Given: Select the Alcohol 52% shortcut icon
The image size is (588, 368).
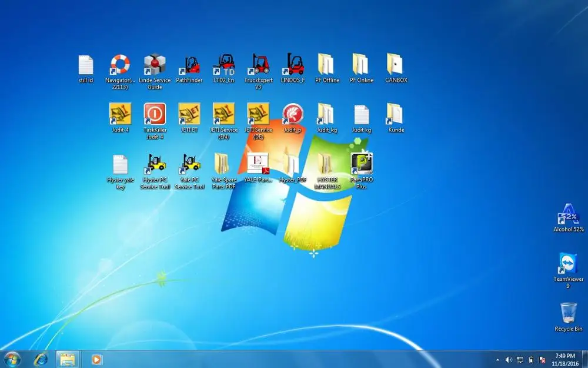Looking at the screenshot, I should [x=569, y=214].
